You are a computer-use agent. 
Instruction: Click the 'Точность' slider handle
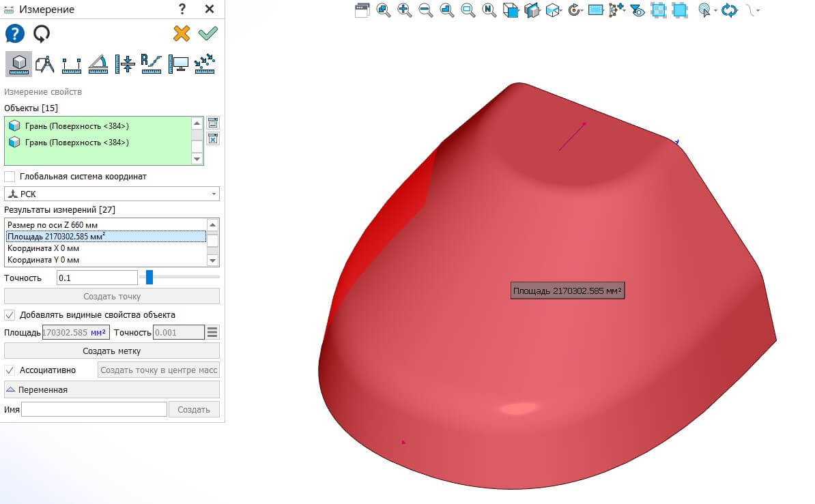pos(149,277)
